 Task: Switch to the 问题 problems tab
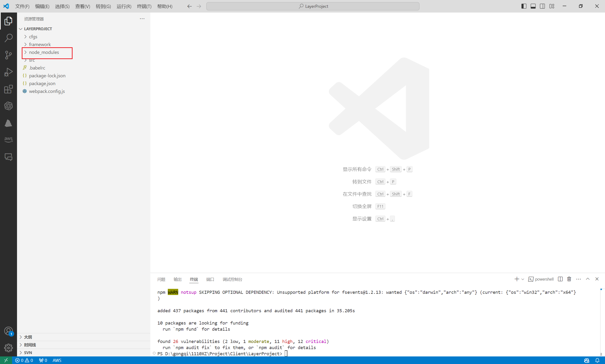161,279
